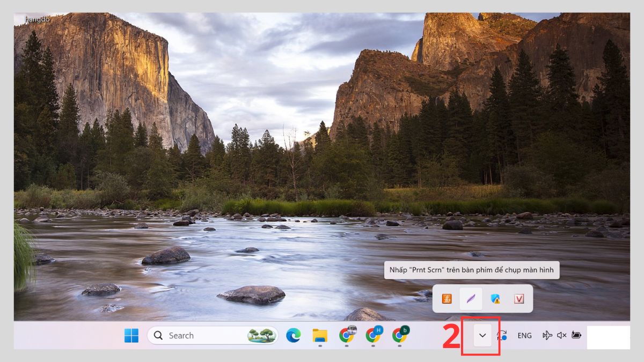Click the battery status icon
Viewport: 644px width, 362px height.
click(x=576, y=336)
